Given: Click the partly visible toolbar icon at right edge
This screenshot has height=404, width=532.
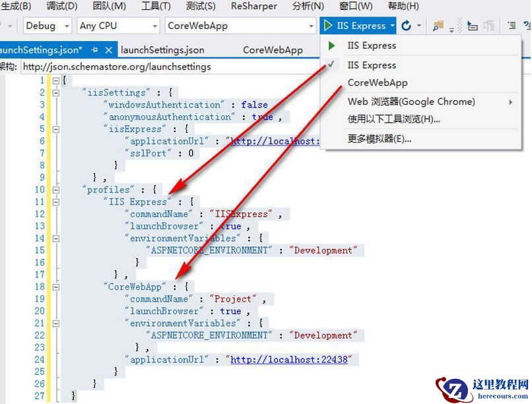Looking at the screenshot, I should point(527,26).
